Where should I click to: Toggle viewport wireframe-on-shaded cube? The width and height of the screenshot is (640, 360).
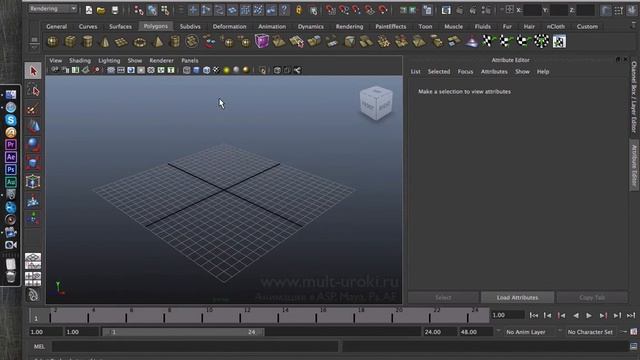[x=207, y=70]
